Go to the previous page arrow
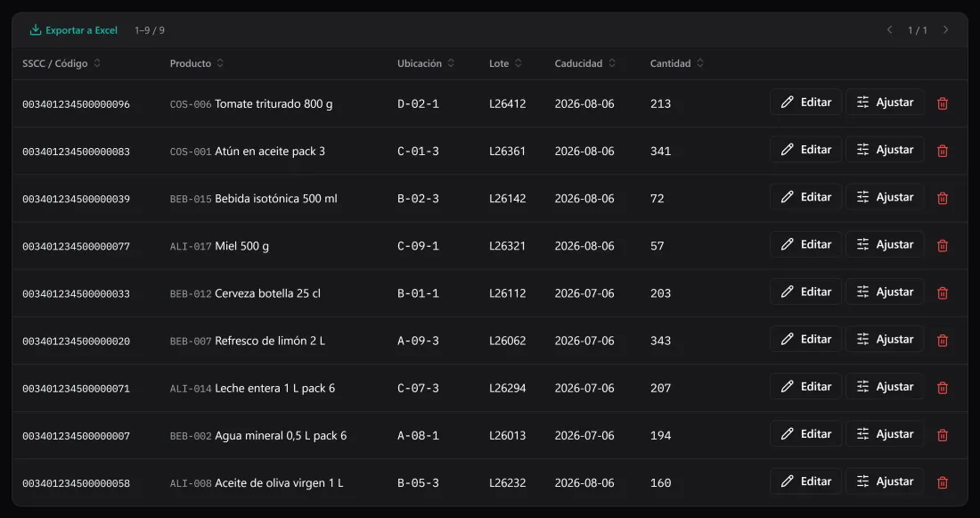The image size is (980, 518). click(889, 30)
